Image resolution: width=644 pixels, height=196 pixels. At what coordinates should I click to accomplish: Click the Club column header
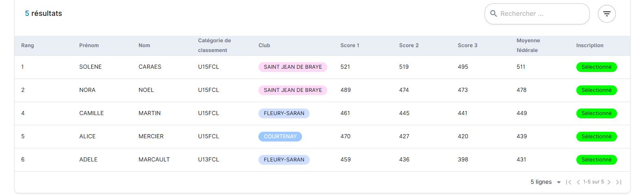tap(264, 46)
